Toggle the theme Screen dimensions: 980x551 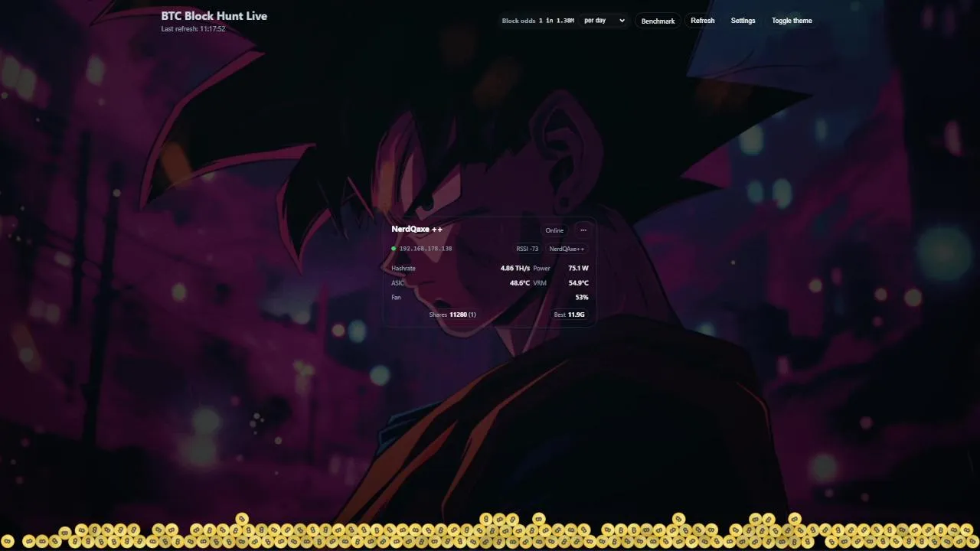(792, 21)
